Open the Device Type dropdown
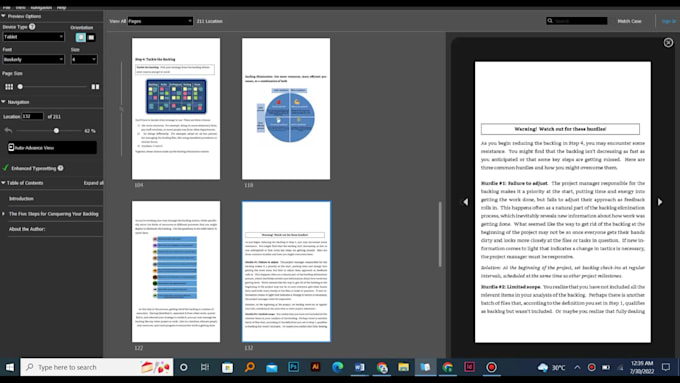 pos(33,37)
